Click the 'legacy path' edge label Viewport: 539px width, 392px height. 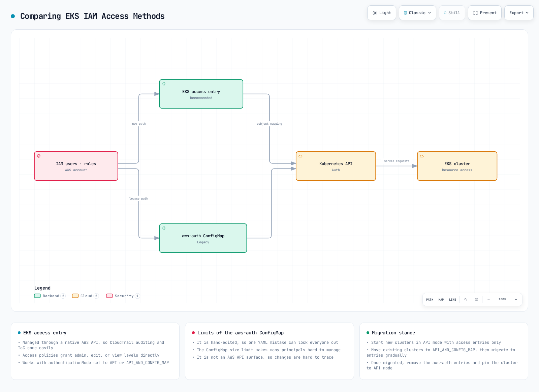tap(139, 199)
